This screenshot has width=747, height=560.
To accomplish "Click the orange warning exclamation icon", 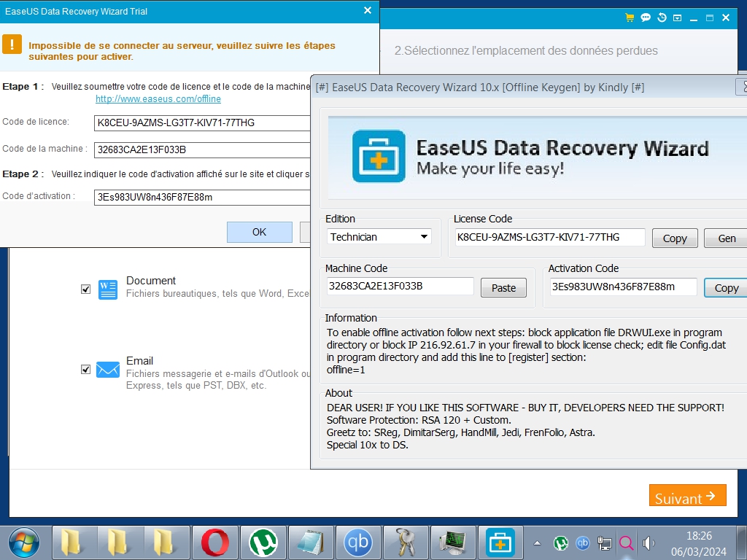I will point(12,44).
